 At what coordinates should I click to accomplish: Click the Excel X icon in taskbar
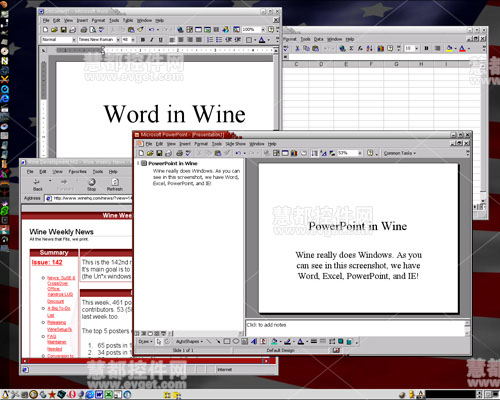click(108, 395)
